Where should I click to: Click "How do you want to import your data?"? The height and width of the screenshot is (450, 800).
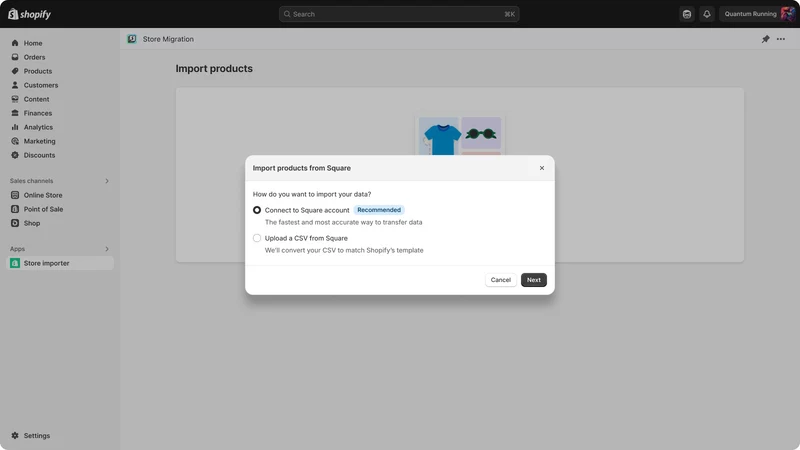coord(312,194)
